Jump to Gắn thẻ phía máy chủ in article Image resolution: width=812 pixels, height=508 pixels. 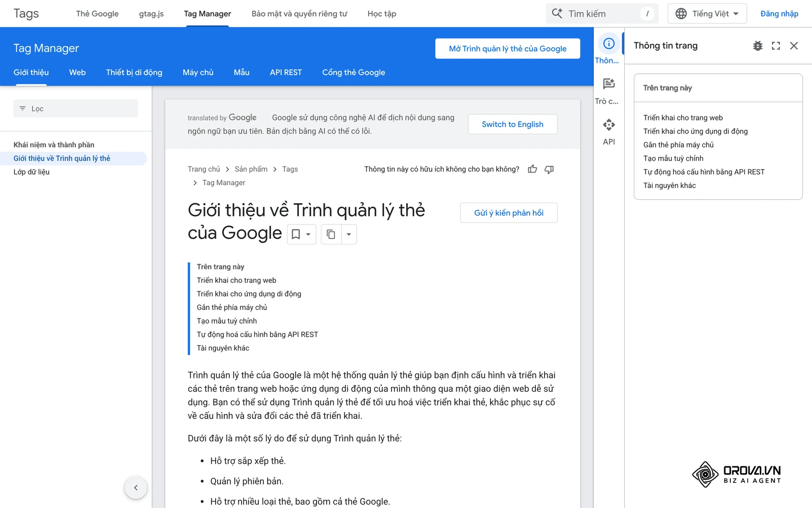(232, 307)
